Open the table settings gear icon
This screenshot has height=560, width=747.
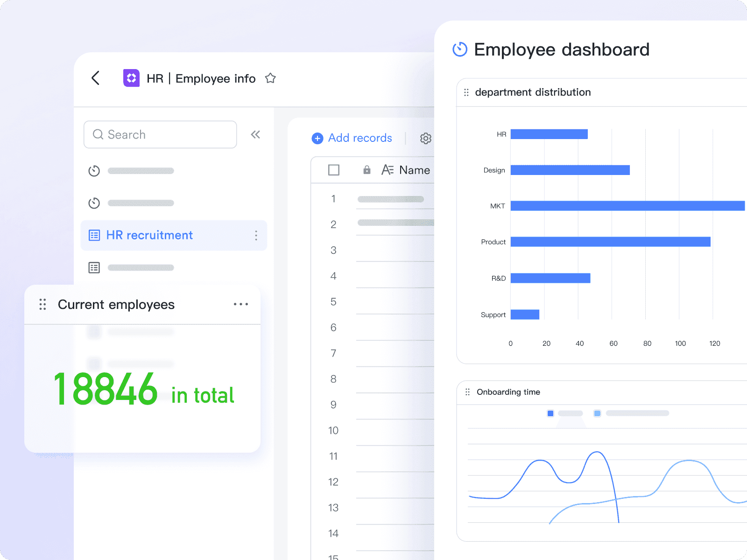click(x=425, y=138)
